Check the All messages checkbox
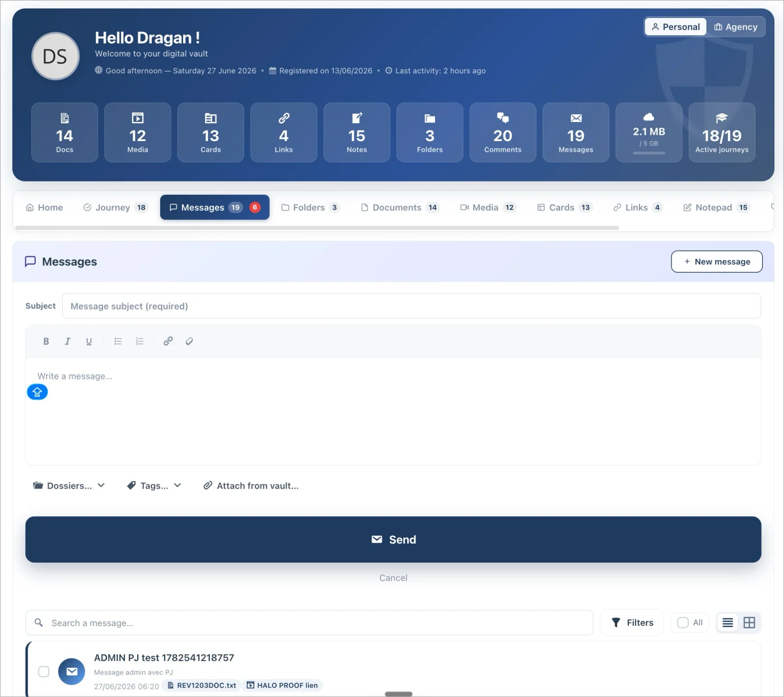 tap(683, 623)
